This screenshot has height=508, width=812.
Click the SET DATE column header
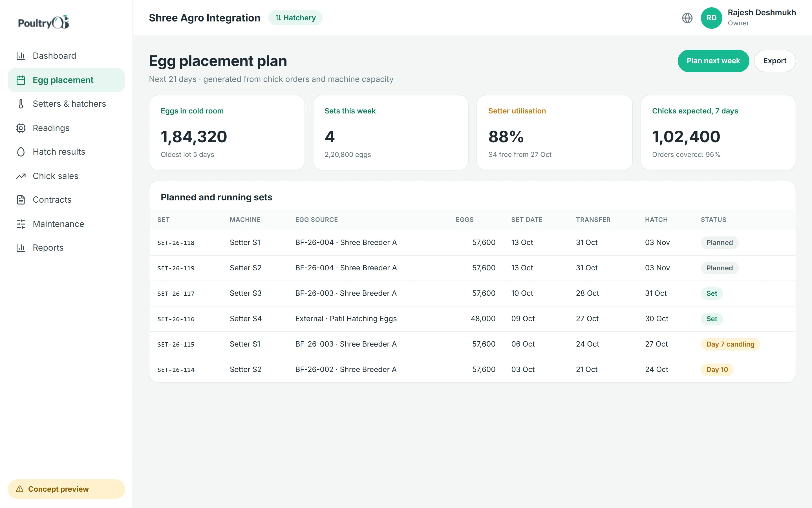click(527, 220)
